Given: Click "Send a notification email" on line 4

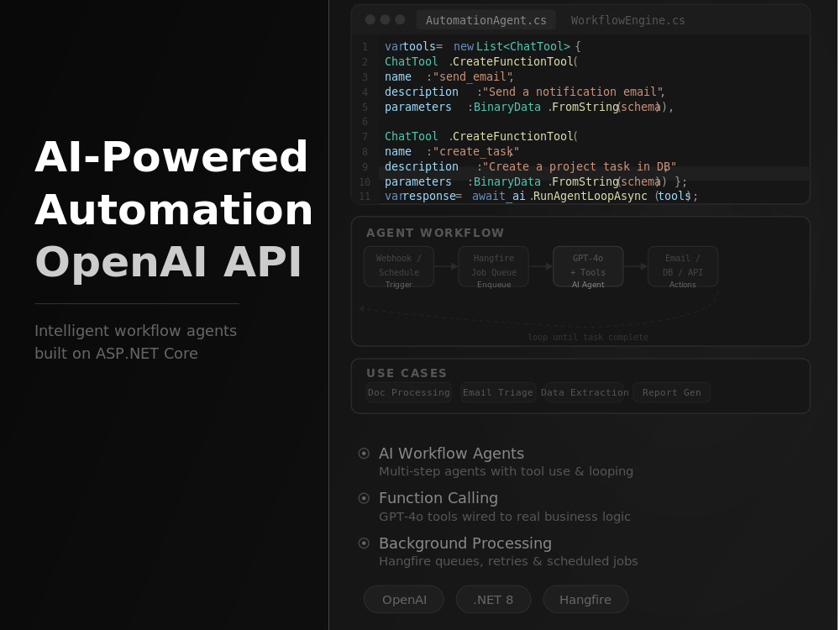Looking at the screenshot, I should tap(572, 92).
